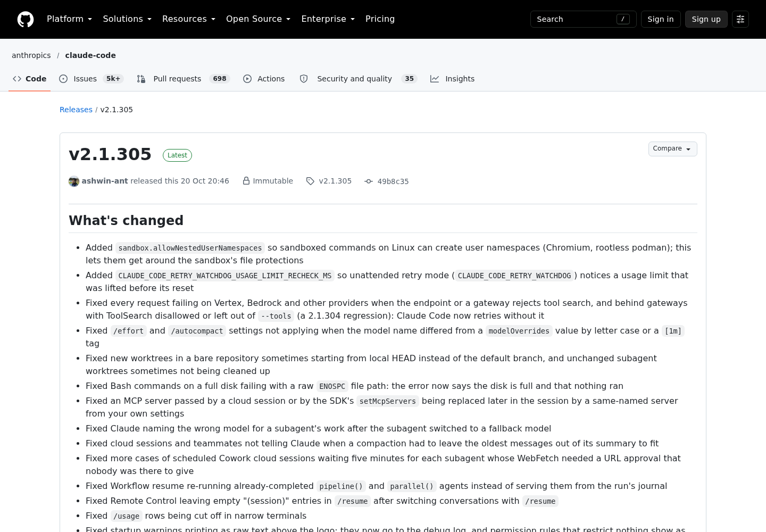
Task: Open the Pricing page link
Action: 380,19
